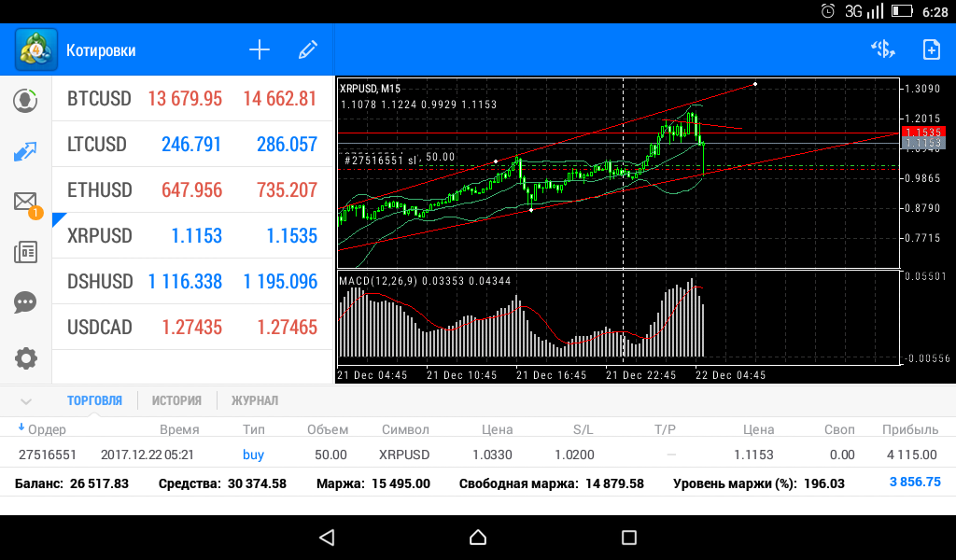Screen dimensions: 956x560
Task: Tap the red 1.1535 ask price tag
Action: [x=923, y=133]
